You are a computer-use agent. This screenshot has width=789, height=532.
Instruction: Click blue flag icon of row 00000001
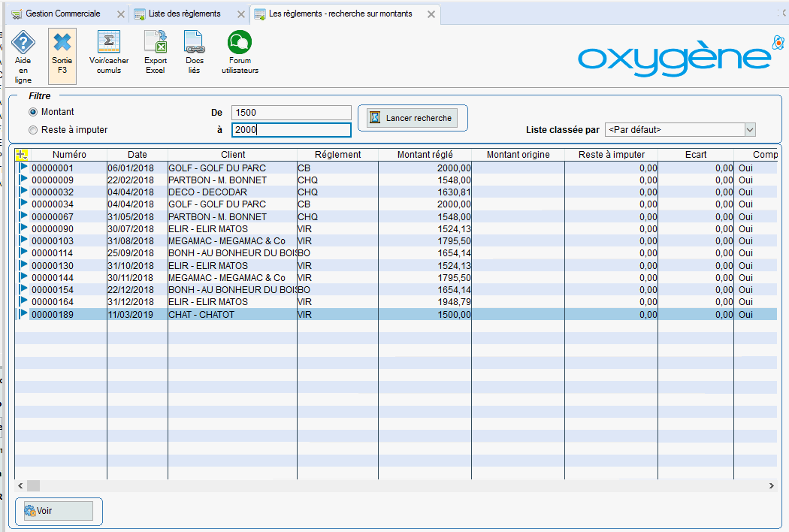click(x=23, y=167)
